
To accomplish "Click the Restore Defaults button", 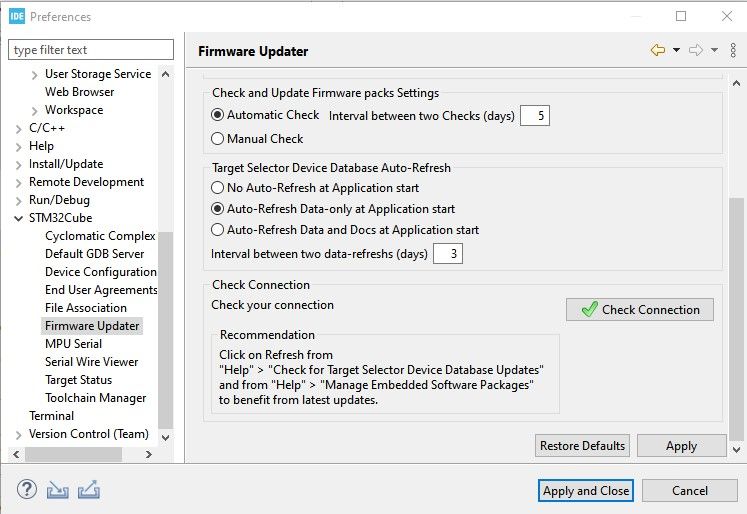I will [582, 446].
